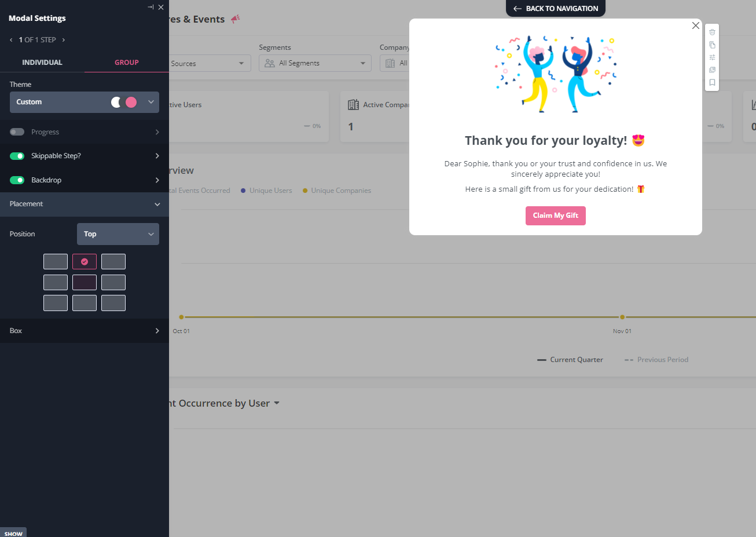Expand the Skippable Step options
Image resolution: width=756 pixels, height=537 pixels.
tap(157, 156)
